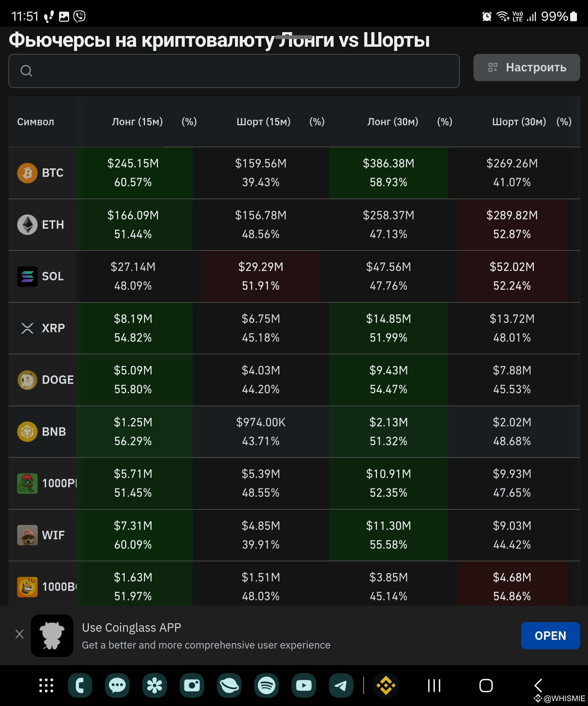588x706 pixels.
Task: Tap the Viber notification icon
Action: pyautogui.click(x=80, y=16)
